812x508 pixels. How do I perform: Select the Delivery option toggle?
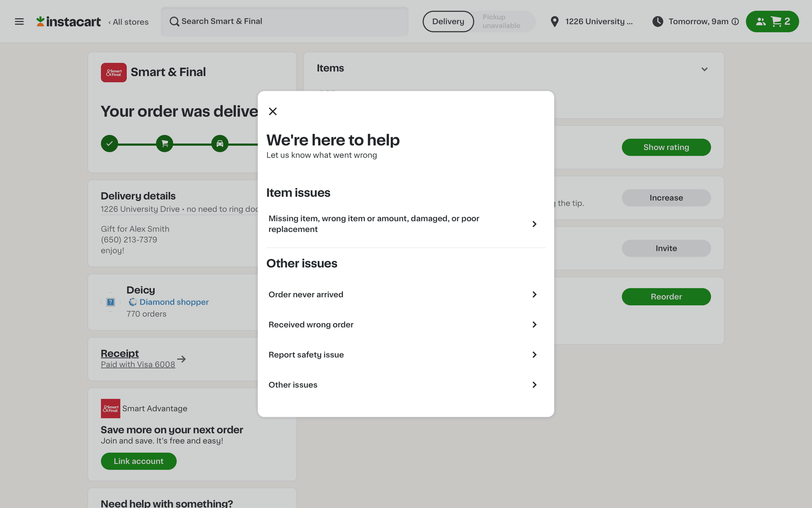tap(448, 22)
